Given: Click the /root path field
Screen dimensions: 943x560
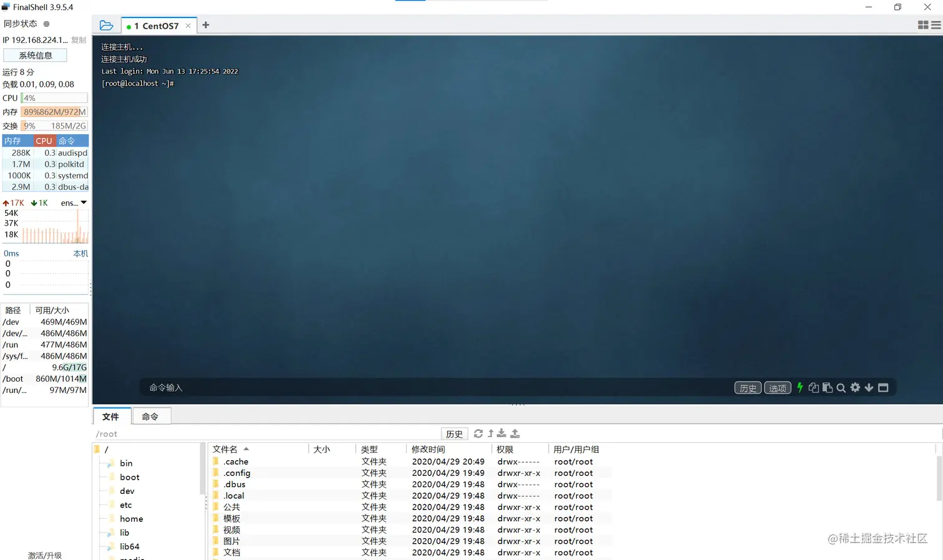Looking at the screenshot, I should click(266, 434).
